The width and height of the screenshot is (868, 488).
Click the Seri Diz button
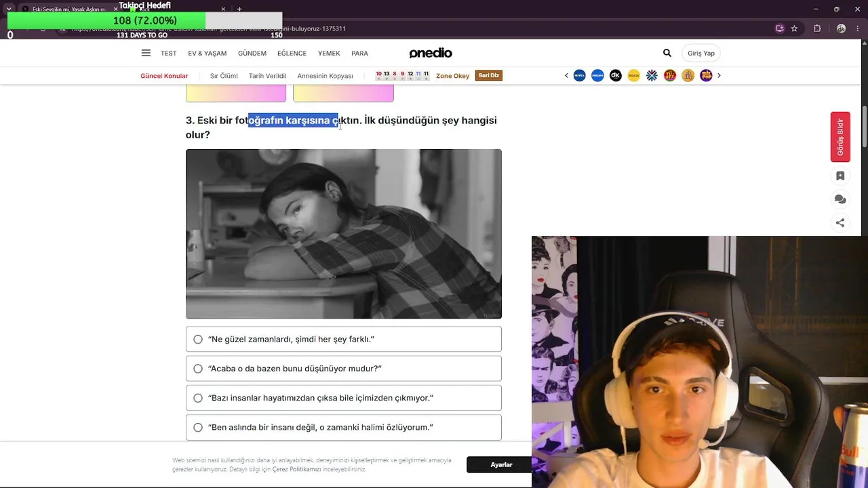(x=489, y=75)
